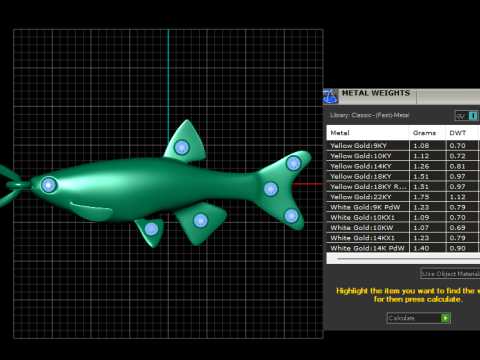This screenshot has width=480, height=360.
Task: Click the Calculate button label
Action: coord(402,318)
